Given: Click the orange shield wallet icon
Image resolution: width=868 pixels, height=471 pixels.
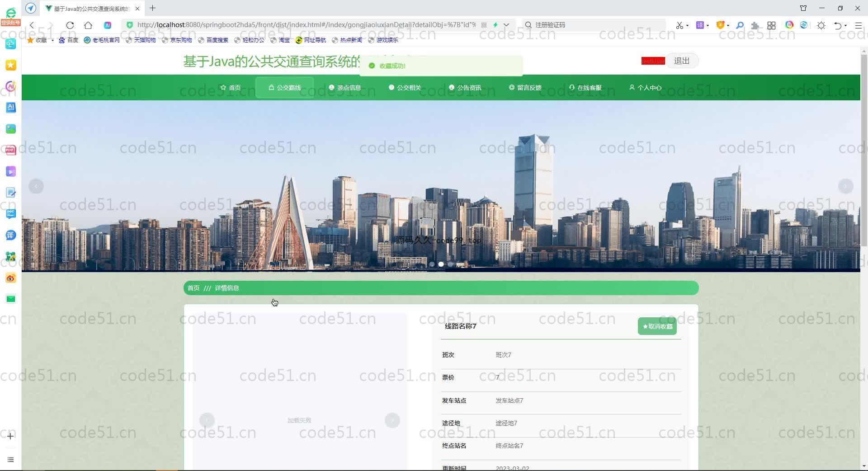Looking at the screenshot, I should point(720,25).
